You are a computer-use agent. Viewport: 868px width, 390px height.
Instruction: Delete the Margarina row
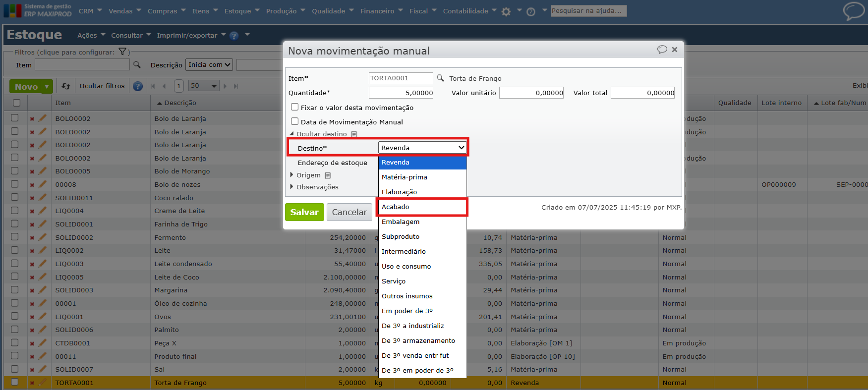click(x=32, y=290)
